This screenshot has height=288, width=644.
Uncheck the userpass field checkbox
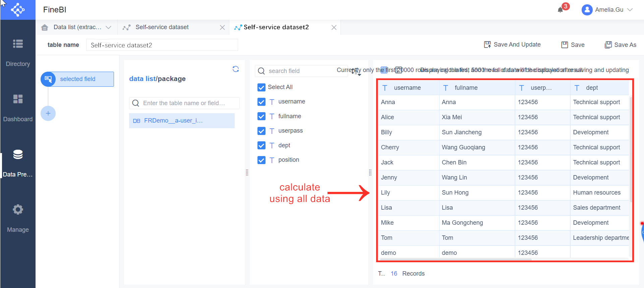click(x=261, y=131)
